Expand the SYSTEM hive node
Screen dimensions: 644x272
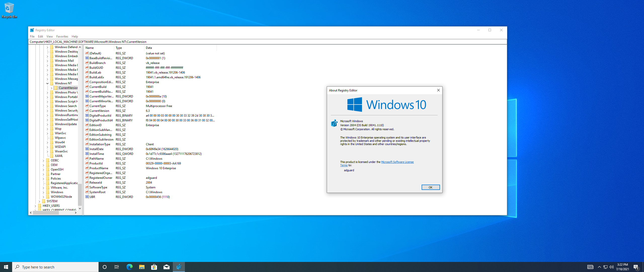coord(39,201)
